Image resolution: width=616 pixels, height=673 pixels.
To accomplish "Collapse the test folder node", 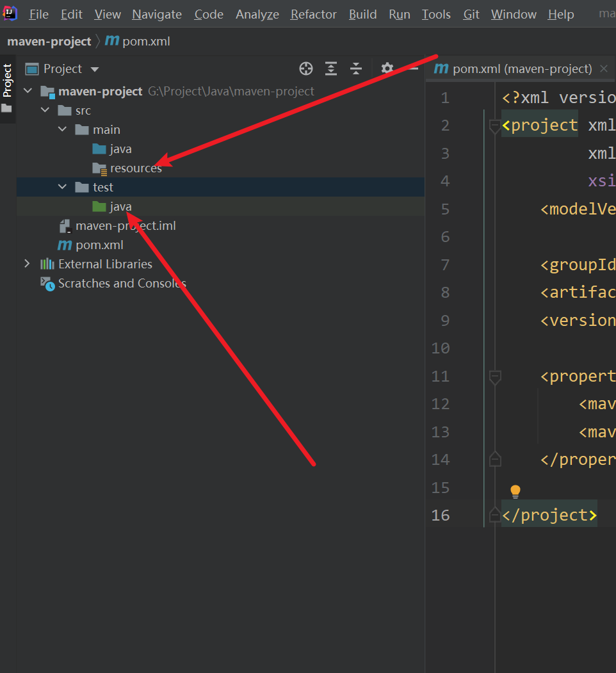I will tap(62, 187).
